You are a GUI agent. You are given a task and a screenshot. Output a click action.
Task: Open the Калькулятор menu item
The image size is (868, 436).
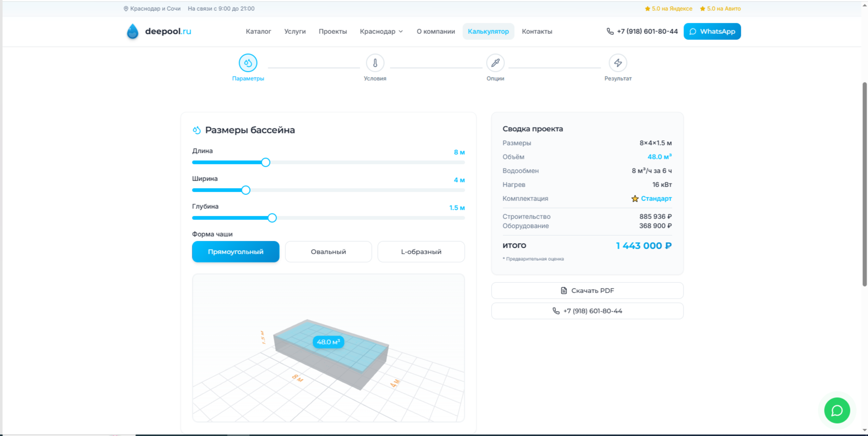coord(488,31)
